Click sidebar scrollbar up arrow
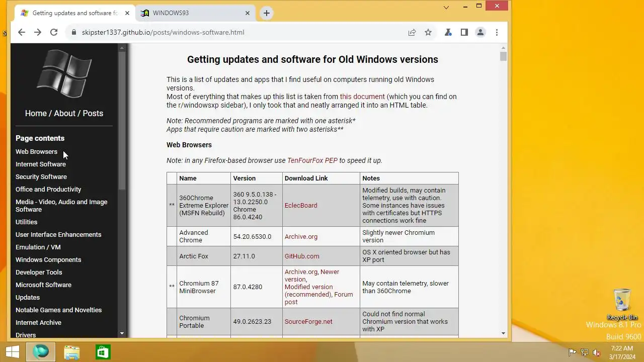 click(122, 48)
